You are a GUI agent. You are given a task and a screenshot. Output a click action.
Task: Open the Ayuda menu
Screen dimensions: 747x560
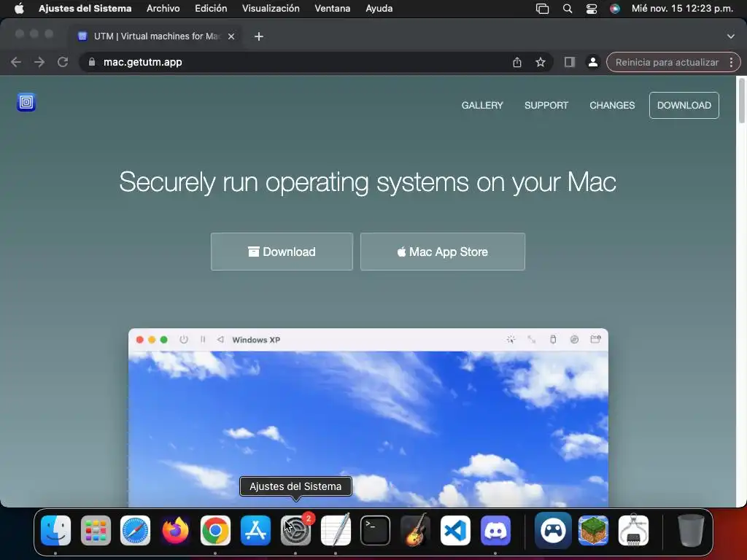click(379, 8)
